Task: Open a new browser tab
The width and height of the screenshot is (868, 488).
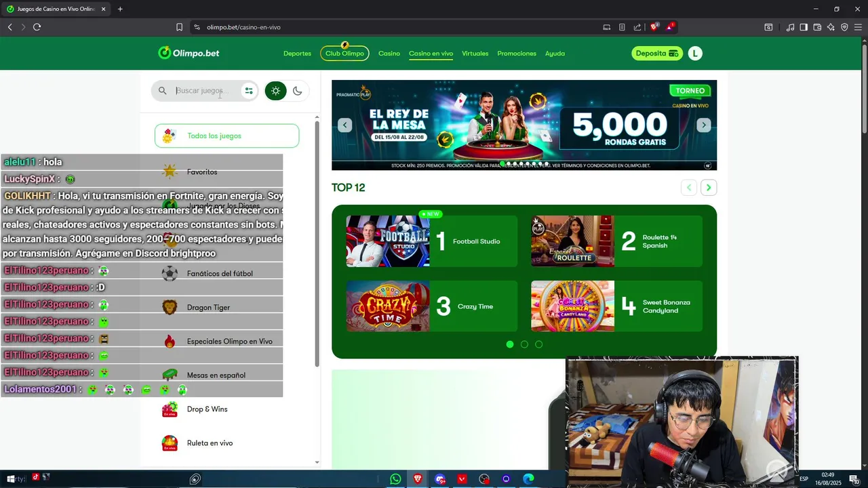Action: tap(120, 9)
